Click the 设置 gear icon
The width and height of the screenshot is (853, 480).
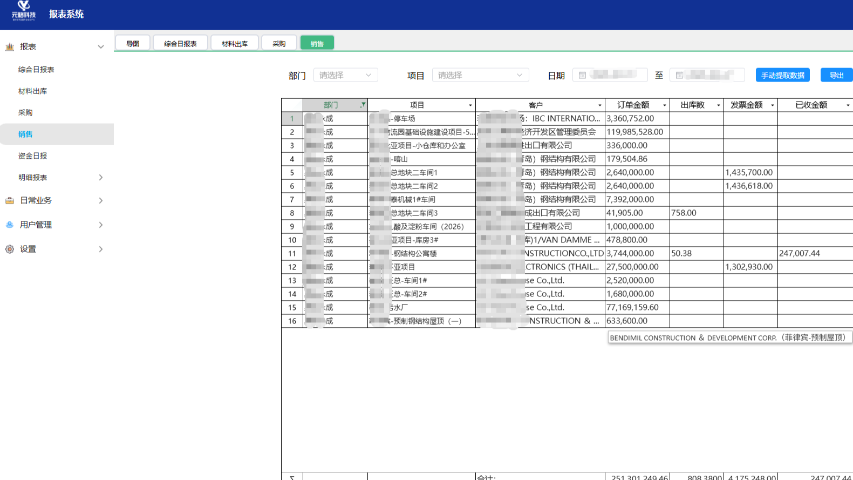(10, 249)
